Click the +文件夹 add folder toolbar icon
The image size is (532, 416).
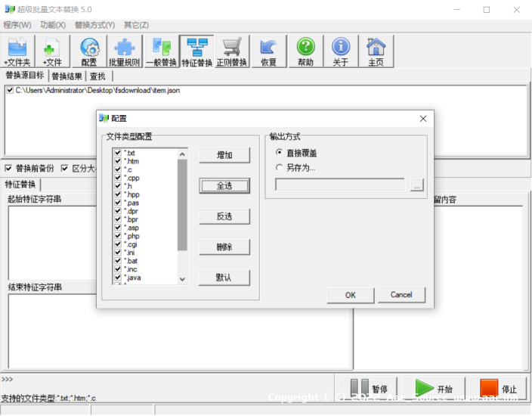click(17, 51)
